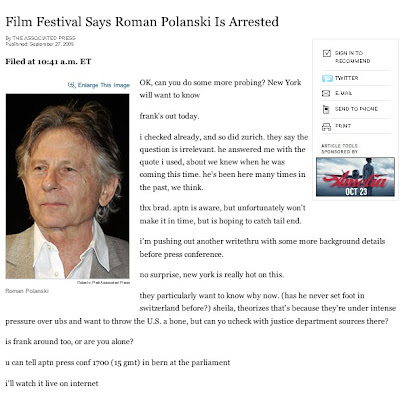
Task: Click the Amelia Oct 23 advertisement banner
Action: point(355,177)
